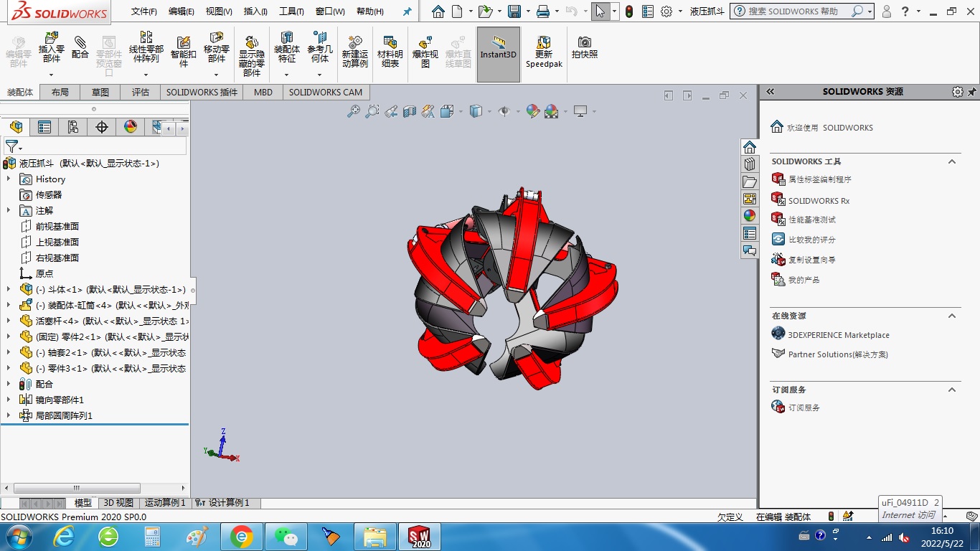This screenshot has width=980, height=551.
Task: Collapse the SOLIDWORKS 工具 section
Action: tap(952, 161)
